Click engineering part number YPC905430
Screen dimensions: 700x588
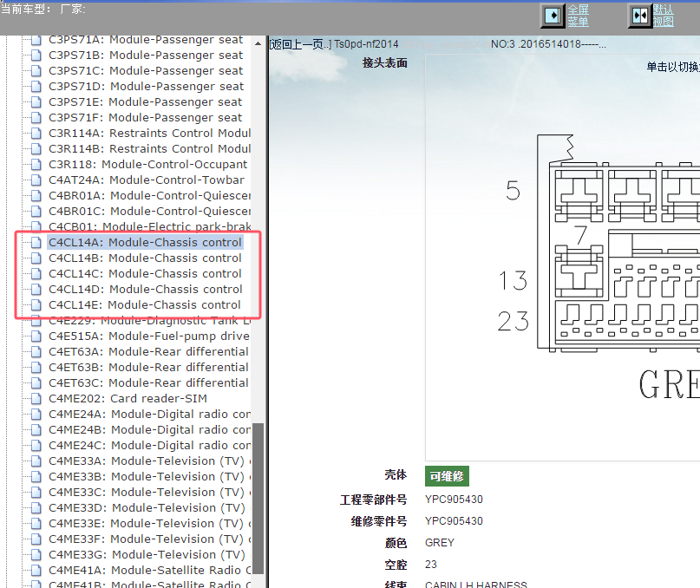pos(454,500)
